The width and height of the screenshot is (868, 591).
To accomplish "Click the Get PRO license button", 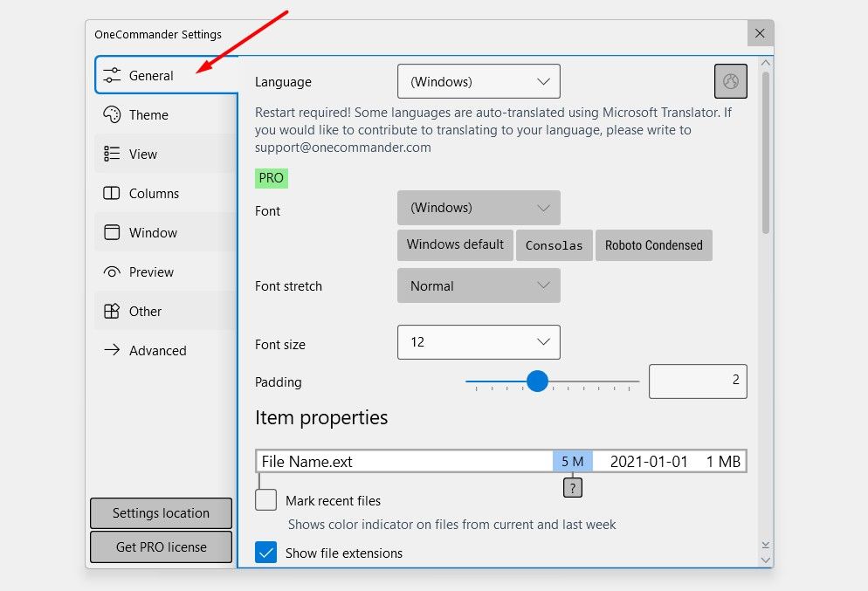I will 161,547.
